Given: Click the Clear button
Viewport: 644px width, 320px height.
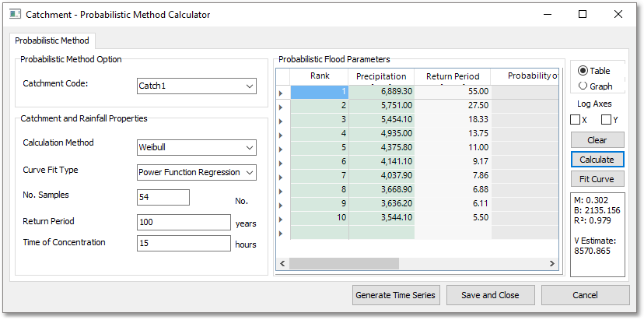Looking at the screenshot, I should point(597,140).
